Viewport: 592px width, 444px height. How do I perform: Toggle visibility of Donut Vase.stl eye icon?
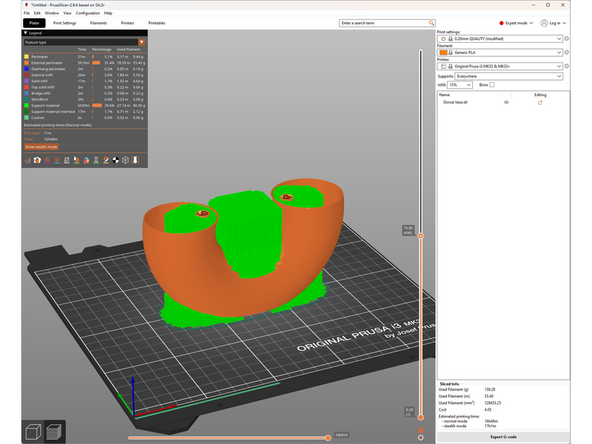[506, 102]
